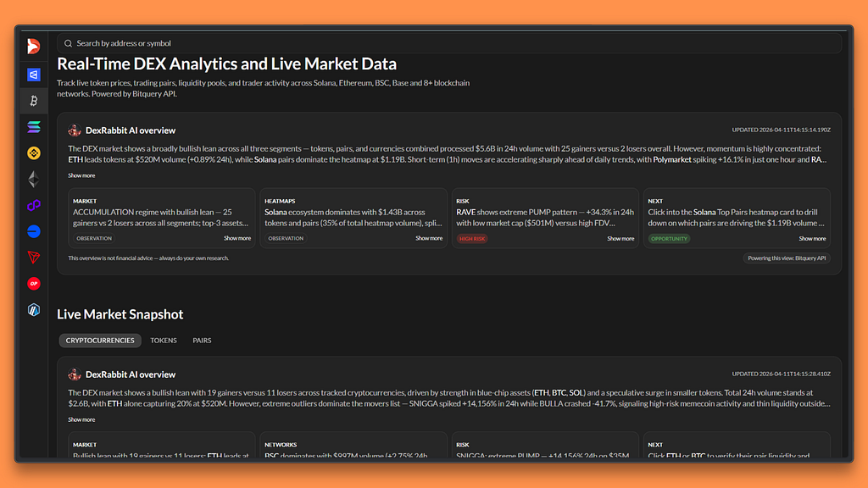
Task: Click the Solana link in top overview paragraph
Action: tap(265, 159)
